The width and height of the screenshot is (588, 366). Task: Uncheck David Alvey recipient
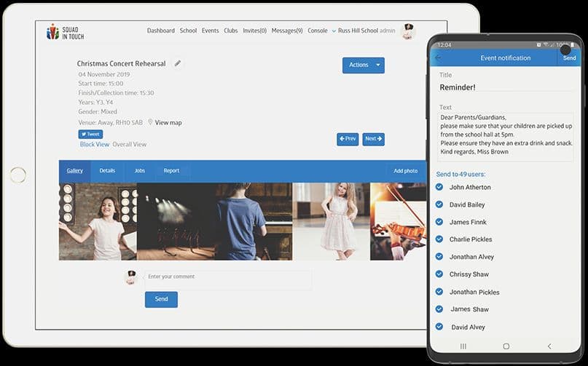439,327
